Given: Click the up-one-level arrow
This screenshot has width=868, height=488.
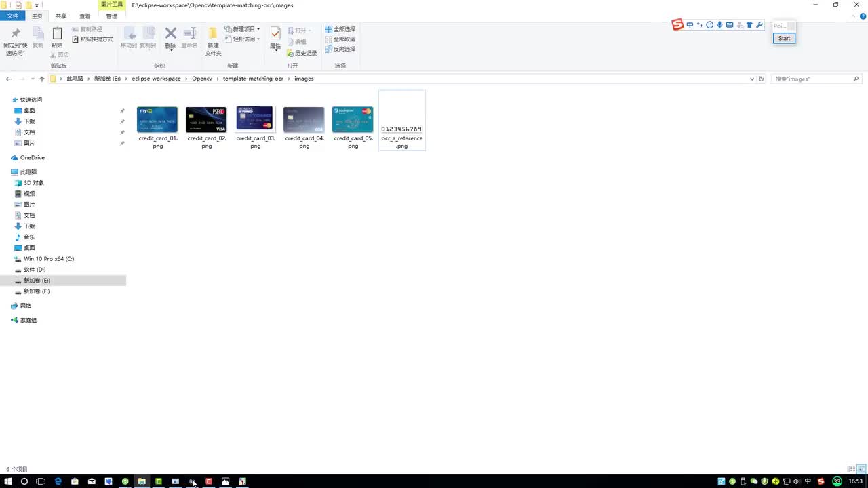Looking at the screenshot, I should pos(42,79).
